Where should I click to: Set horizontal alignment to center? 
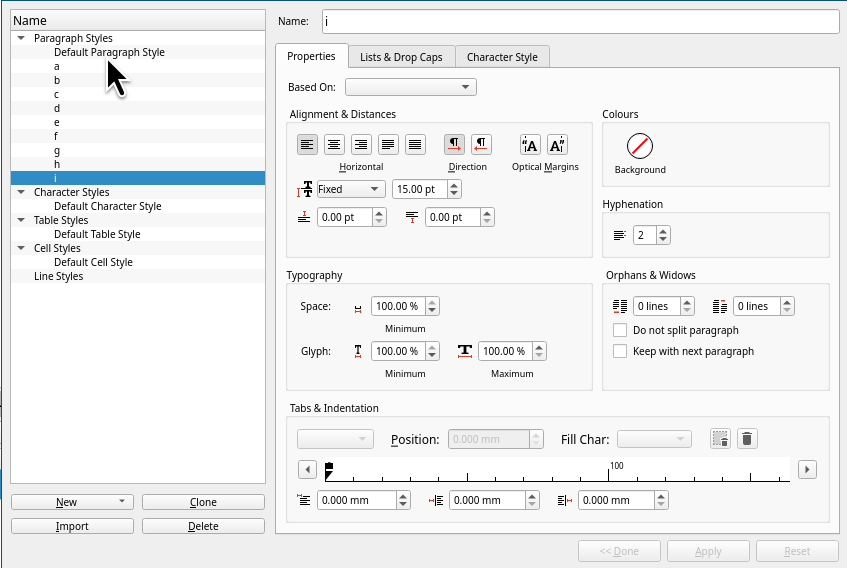(x=334, y=145)
